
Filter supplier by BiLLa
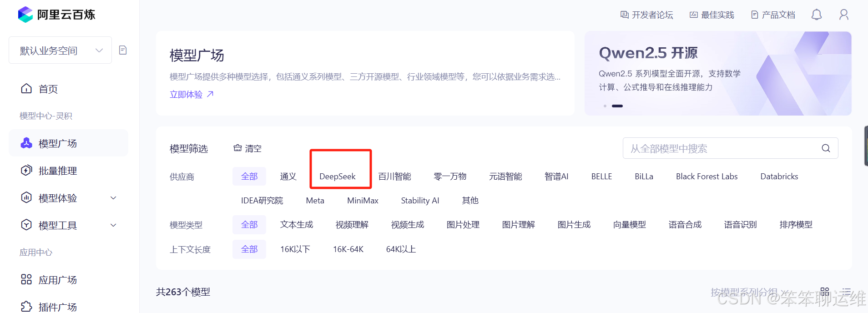(x=644, y=177)
